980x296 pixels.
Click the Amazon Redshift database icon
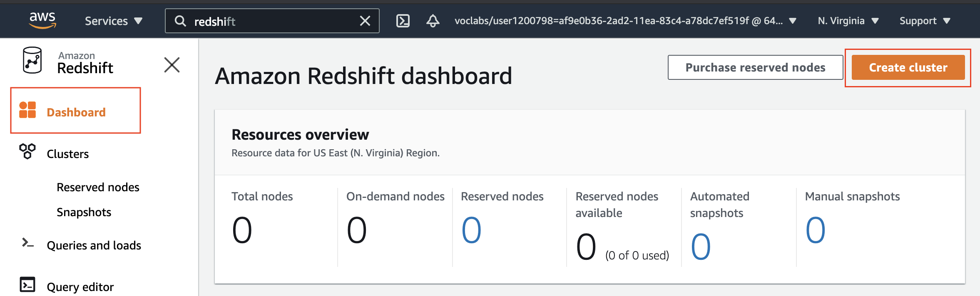pyautogui.click(x=32, y=60)
